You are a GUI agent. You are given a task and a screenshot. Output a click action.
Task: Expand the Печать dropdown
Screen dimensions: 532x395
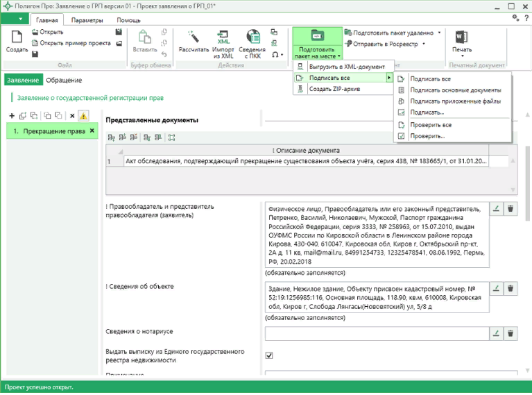pyautogui.click(x=462, y=56)
